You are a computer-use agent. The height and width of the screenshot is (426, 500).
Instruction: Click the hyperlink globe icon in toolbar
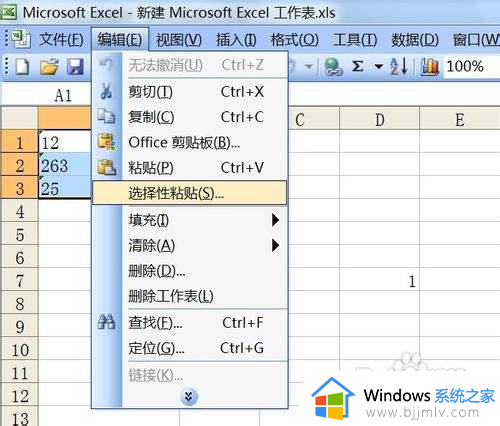[333, 66]
